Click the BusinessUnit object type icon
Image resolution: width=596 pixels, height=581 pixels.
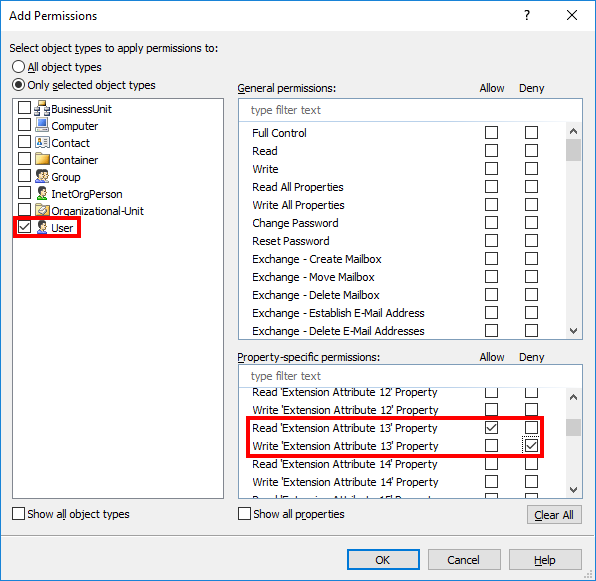(x=42, y=108)
